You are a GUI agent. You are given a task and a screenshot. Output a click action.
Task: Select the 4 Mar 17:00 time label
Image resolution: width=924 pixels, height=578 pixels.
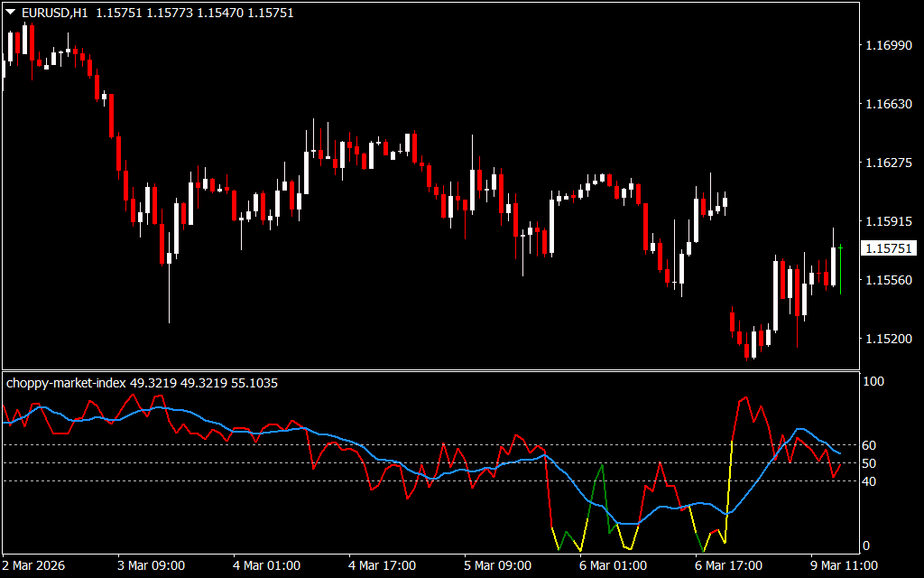pos(383,565)
